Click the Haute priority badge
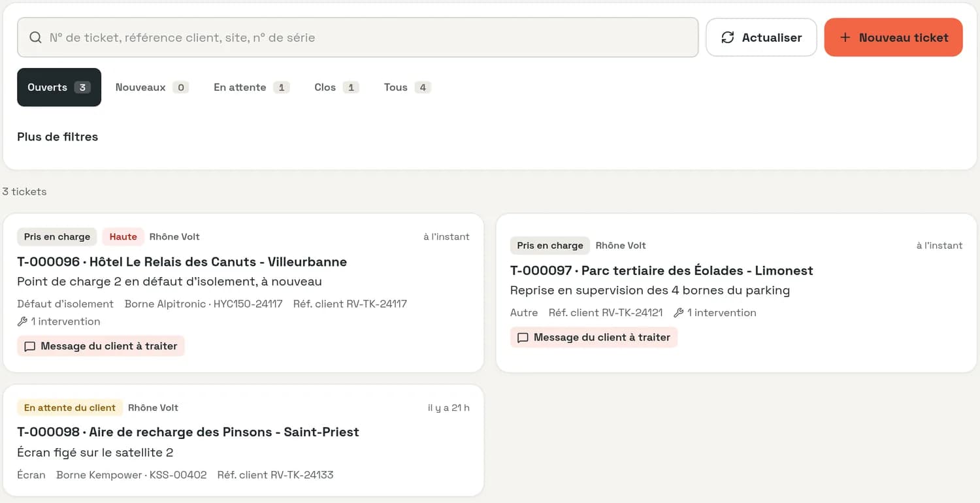This screenshot has width=980, height=503. tap(123, 236)
